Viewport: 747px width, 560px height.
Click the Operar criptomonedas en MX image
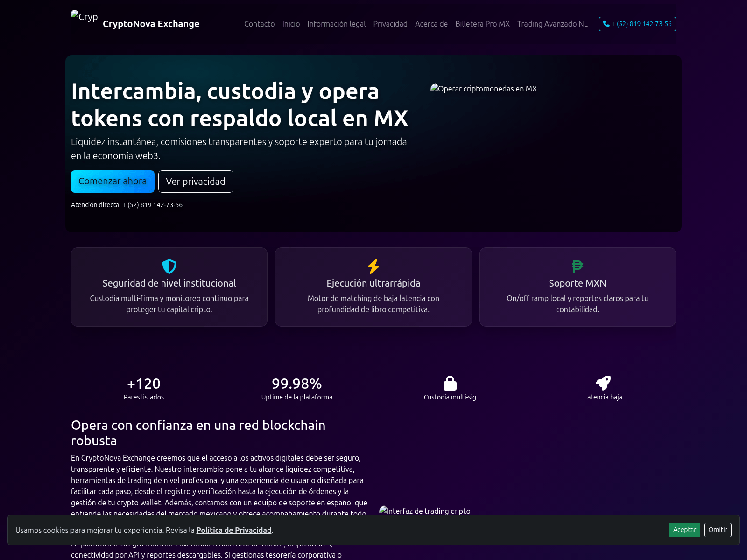[484, 88]
